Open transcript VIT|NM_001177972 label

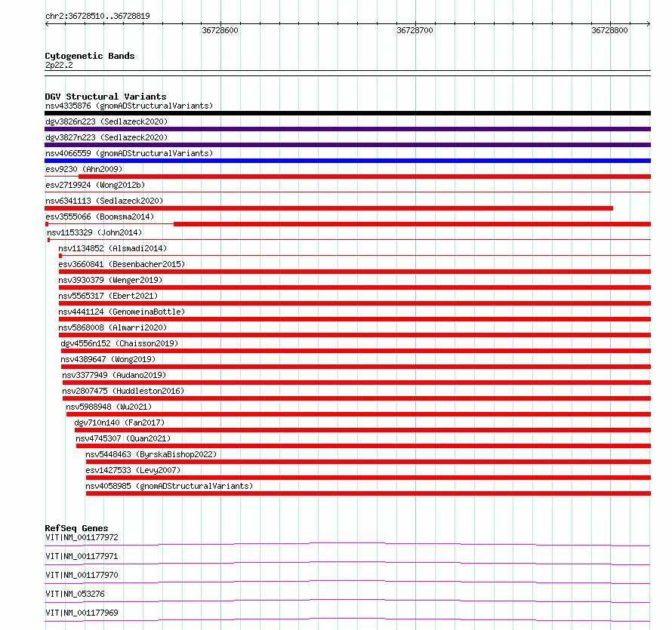82,537
